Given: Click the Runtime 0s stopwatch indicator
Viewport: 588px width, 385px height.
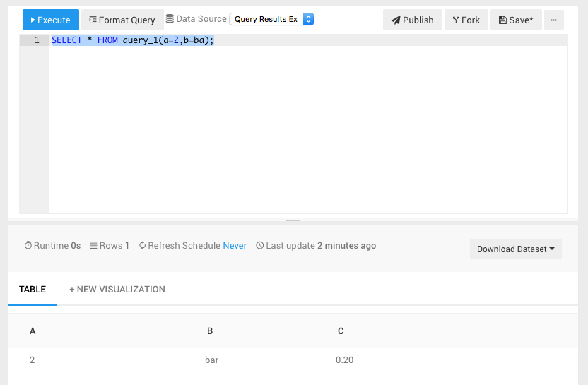Looking at the screenshot, I should (52, 246).
